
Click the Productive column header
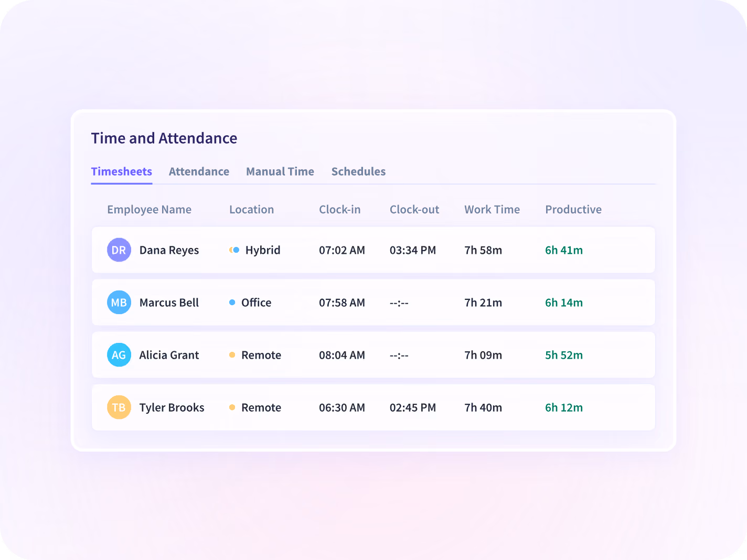[x=573, y=210]
